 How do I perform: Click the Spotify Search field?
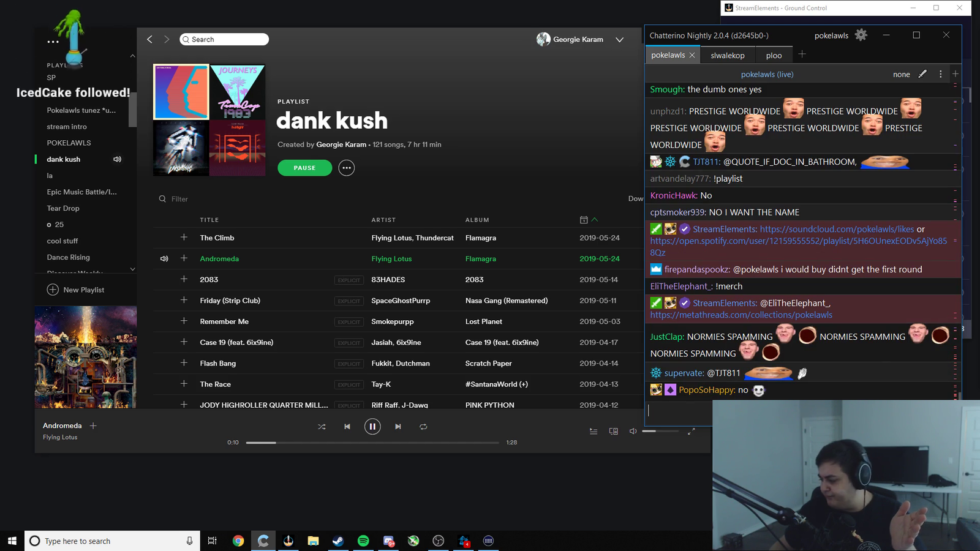(224, 39)
